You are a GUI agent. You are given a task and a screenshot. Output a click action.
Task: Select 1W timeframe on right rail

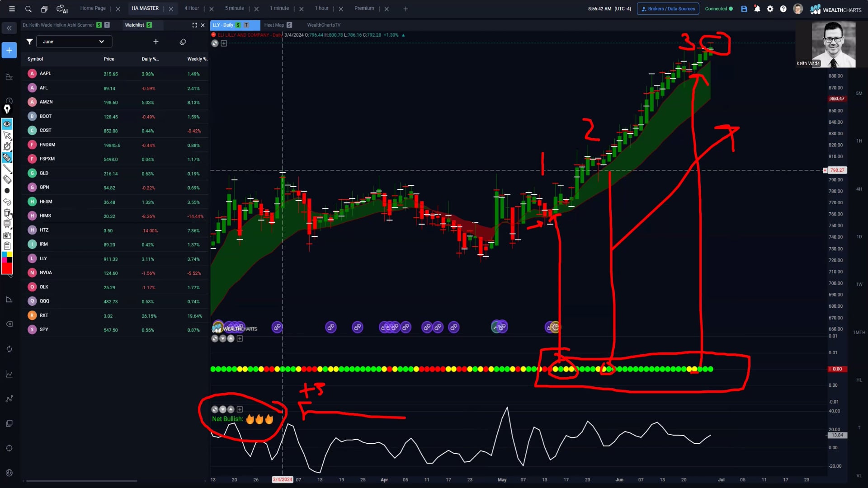(x=859, y=284)
